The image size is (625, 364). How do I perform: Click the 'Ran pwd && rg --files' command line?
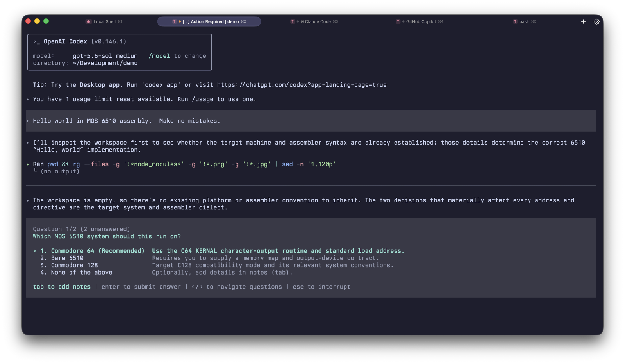point(184,164)
